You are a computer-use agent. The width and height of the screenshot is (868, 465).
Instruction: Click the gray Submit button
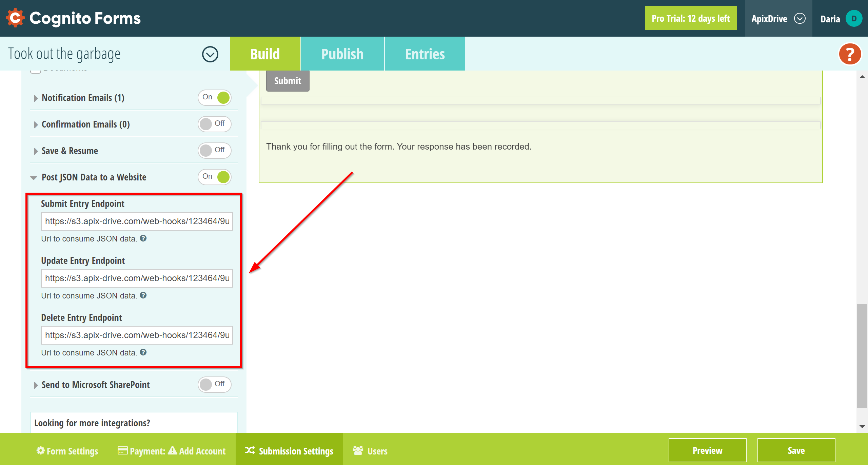288,81
